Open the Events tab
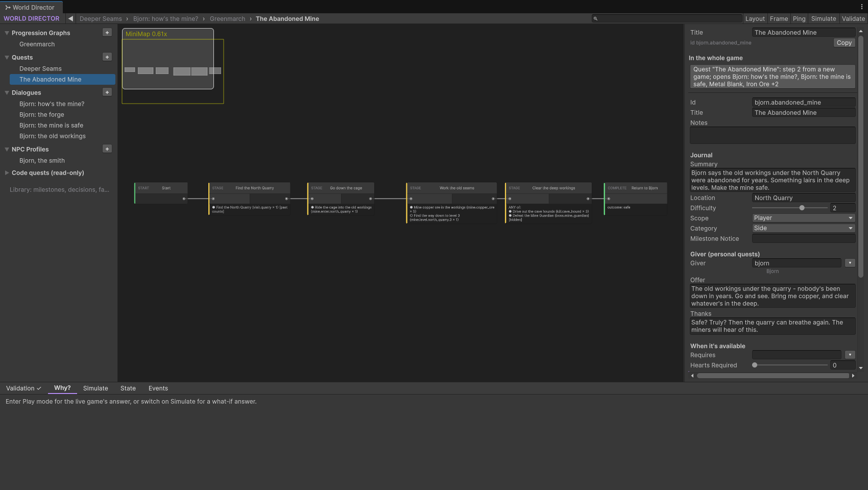 click(x=158, y=388)
